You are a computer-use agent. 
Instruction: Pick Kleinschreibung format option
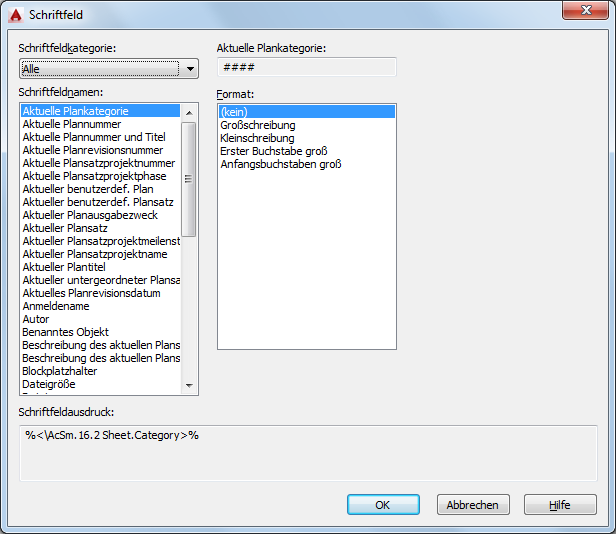pyautogui.click(x=257, y=138)
